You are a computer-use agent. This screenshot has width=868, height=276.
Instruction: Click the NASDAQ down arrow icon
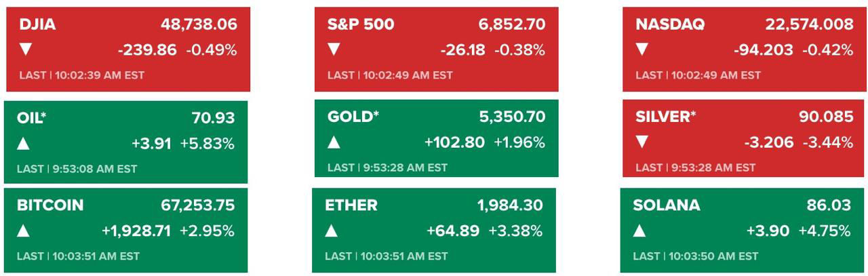(x=642, y=50)
